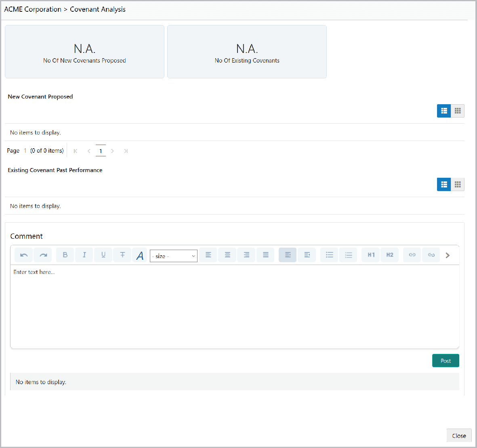Viewport: 477px width, 448px height.
Task: Insert a numbered list in the comment
Action: 348,255
